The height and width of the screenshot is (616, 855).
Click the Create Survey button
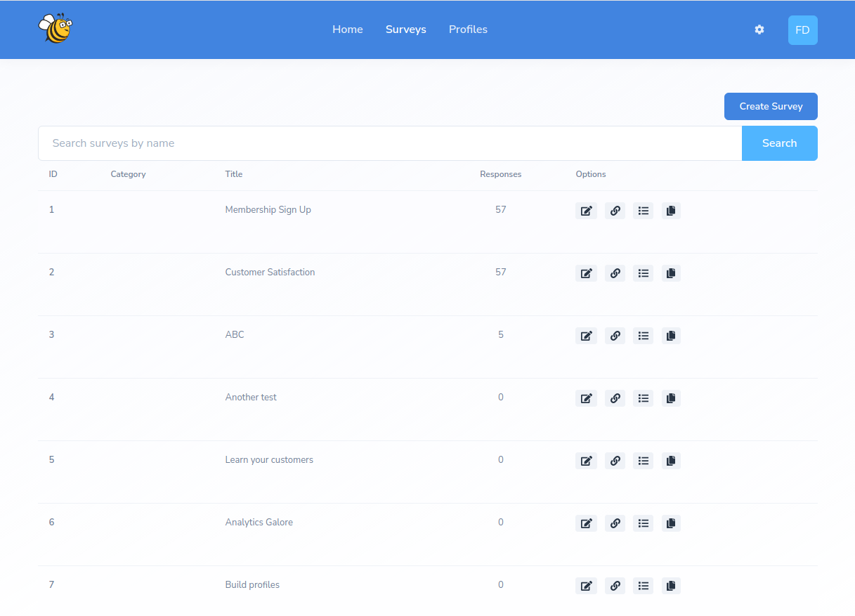(771, 106)
